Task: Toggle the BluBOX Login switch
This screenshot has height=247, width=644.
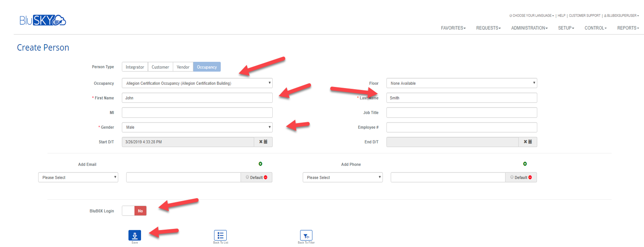Action: point(134,211)
